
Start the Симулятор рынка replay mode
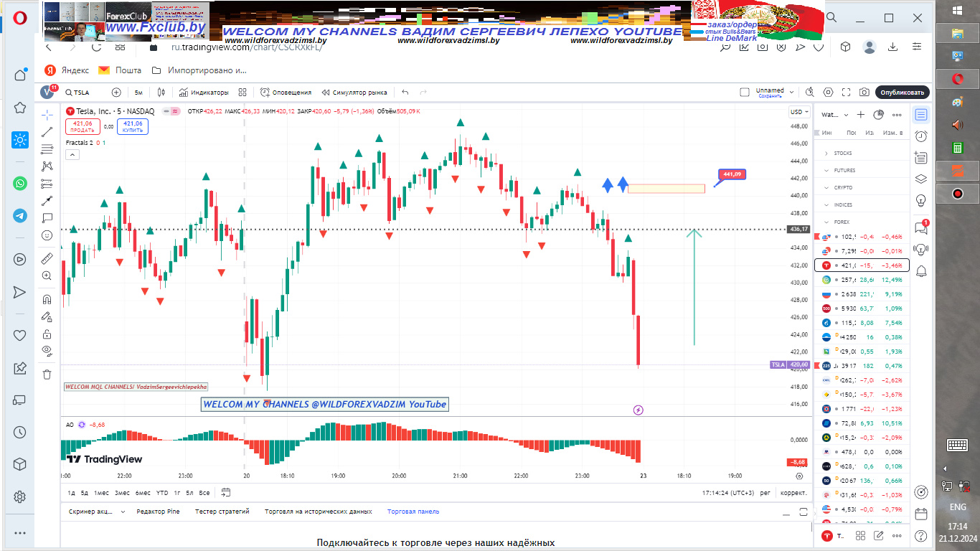[354, 93]
